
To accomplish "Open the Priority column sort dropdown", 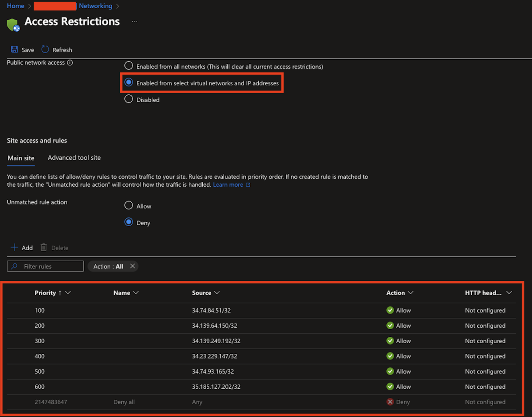I will 68,292.
